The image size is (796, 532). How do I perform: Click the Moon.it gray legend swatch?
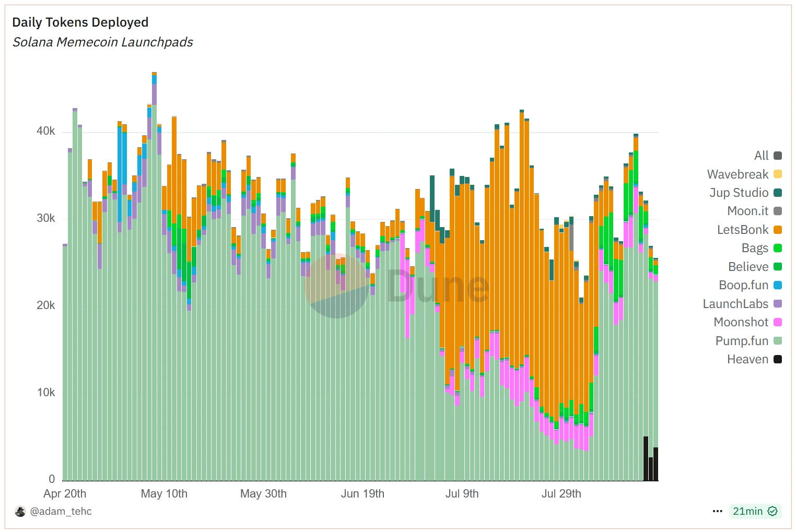point(778,211)
